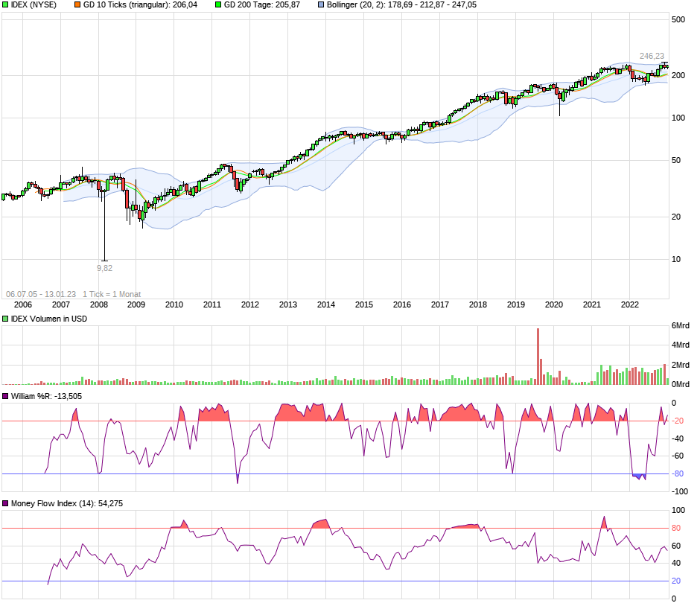
Task: Click the green IDEX (NYSE) legend square
Action: pyautogui.click(x=4, y=4)
